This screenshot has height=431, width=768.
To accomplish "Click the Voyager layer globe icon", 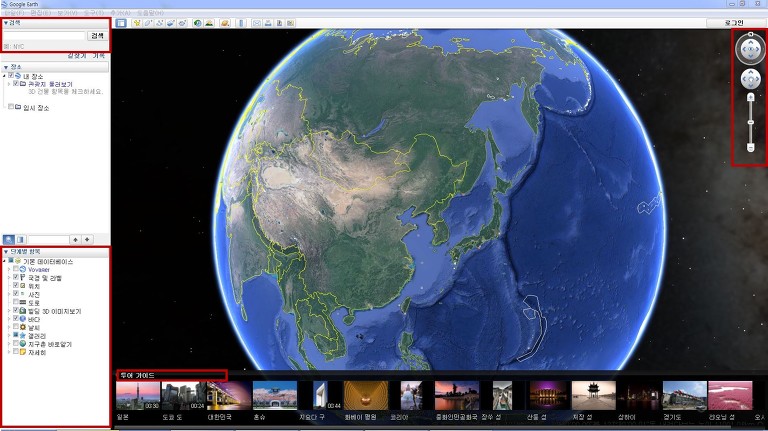I will [x=23, y=269].
